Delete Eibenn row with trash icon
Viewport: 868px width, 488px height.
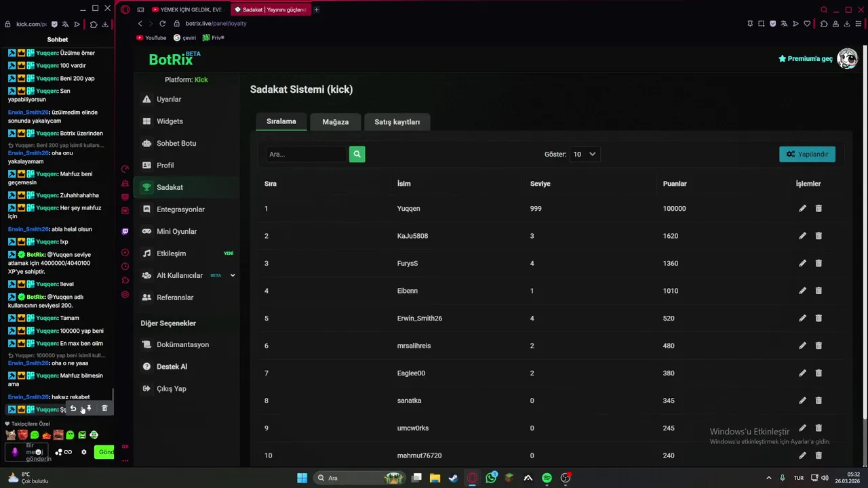(x=818, y=291)
